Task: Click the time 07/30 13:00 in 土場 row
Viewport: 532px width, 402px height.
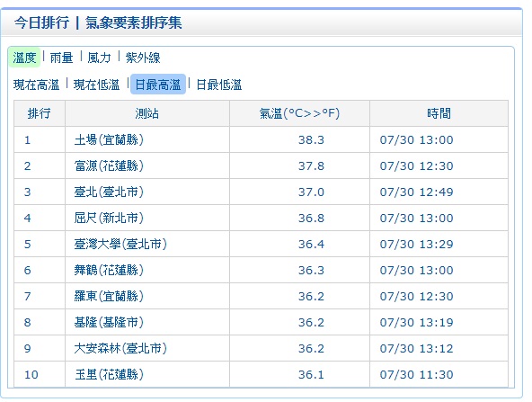Action: coord(416,140)
